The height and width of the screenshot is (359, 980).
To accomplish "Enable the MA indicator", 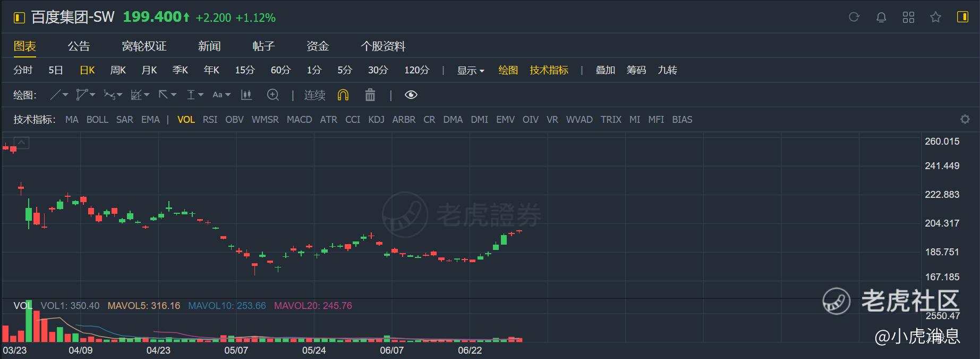I will click(x=72, y=120).
